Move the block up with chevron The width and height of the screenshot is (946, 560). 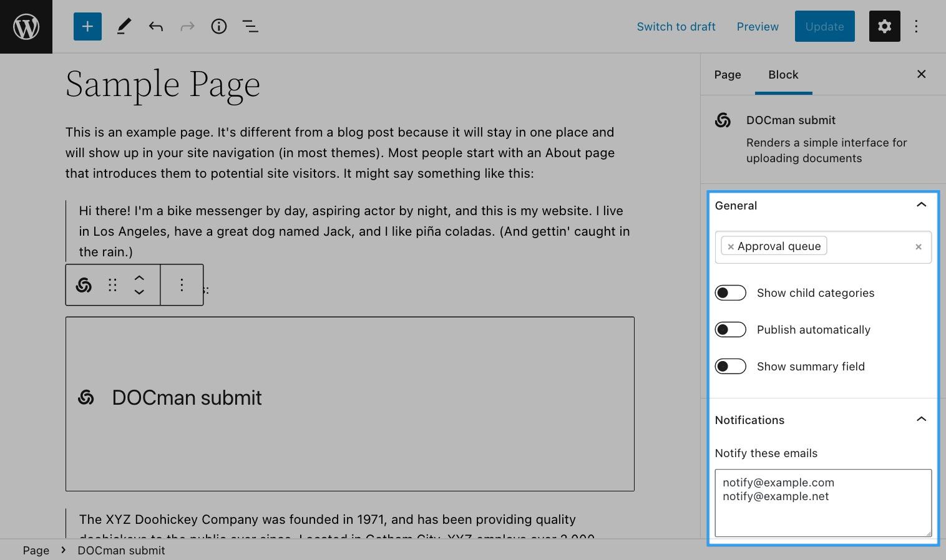pos(140,278)
